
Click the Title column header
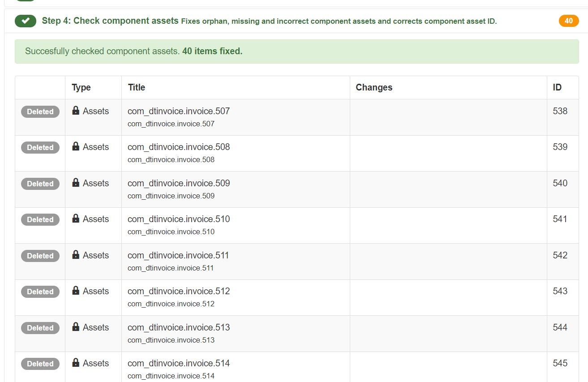point(137,87)
